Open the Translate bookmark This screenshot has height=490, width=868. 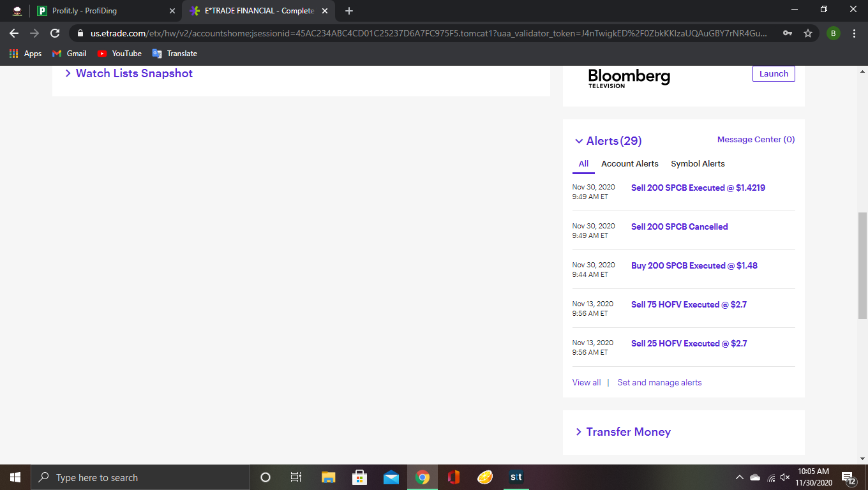click(175, 54)
